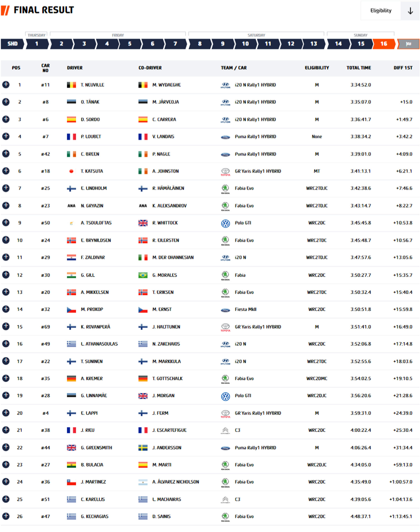Expand K. Rovanperä's result row

6,326
